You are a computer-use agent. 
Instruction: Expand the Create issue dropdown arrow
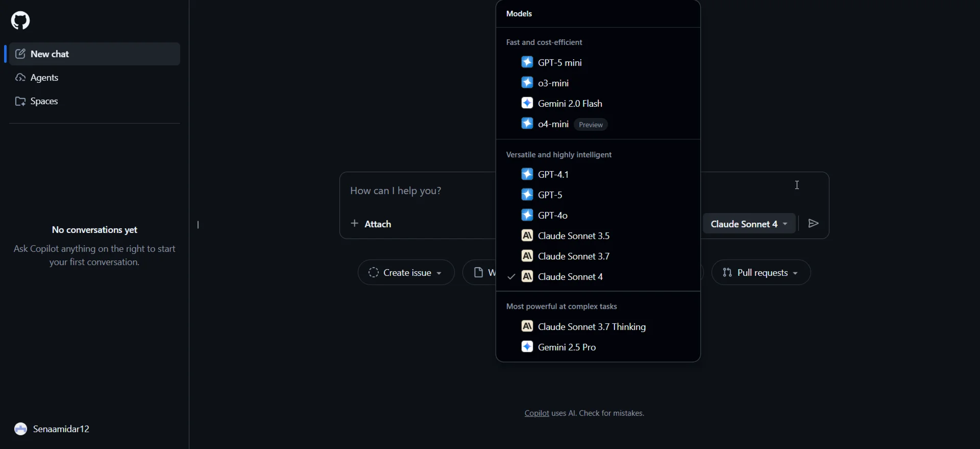[x=439, y=273]
